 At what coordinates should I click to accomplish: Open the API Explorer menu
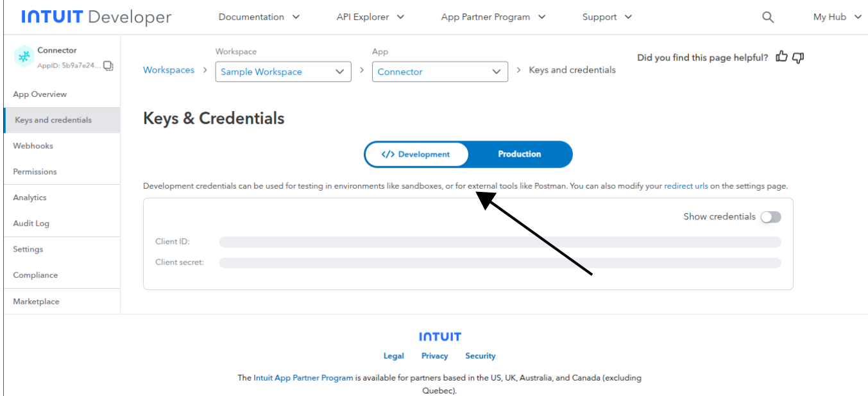coord(370,17)
